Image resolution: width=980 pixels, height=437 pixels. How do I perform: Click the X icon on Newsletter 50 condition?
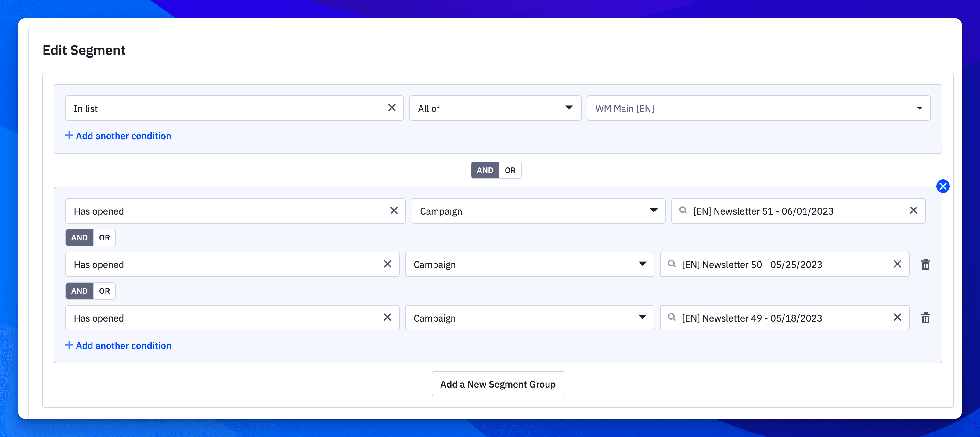[898, 264]
